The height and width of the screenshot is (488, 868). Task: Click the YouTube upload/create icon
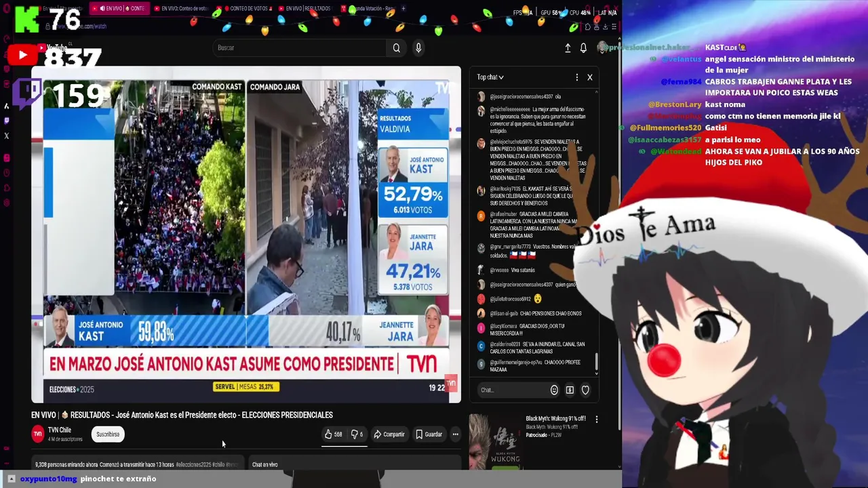pos(568,48)
